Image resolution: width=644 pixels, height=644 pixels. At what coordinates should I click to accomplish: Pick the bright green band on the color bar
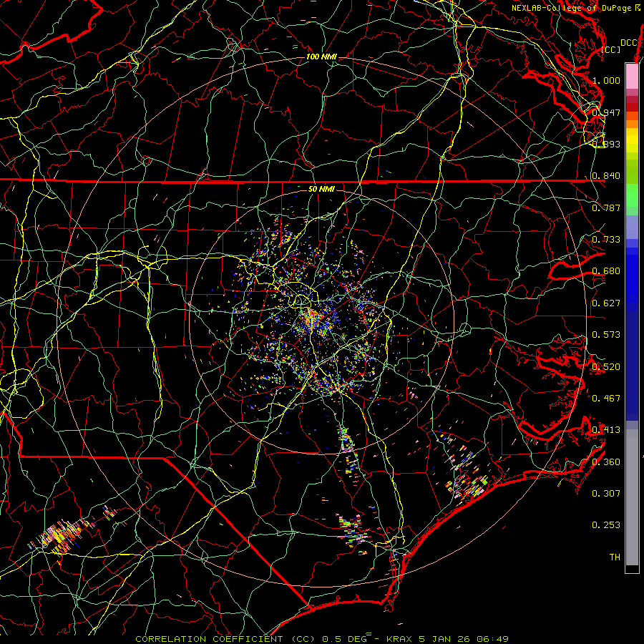click(632, 195)
